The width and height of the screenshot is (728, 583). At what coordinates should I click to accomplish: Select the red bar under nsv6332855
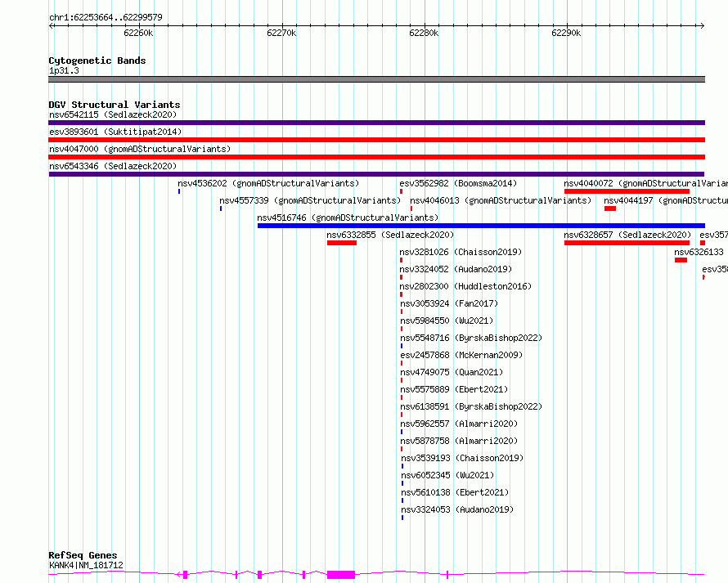point(342,243)
